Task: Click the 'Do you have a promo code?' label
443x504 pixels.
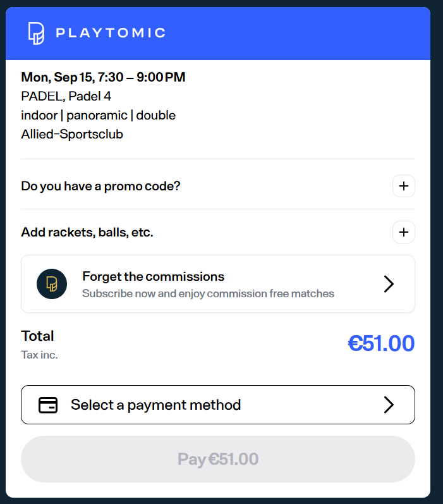Action: (x=100, y=187)
